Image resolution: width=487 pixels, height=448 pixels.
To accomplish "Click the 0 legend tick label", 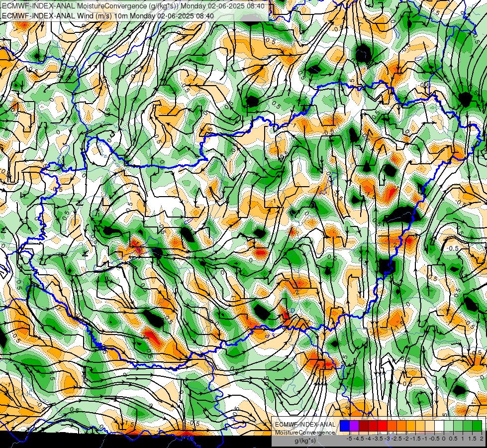I will tap(444, 439).
